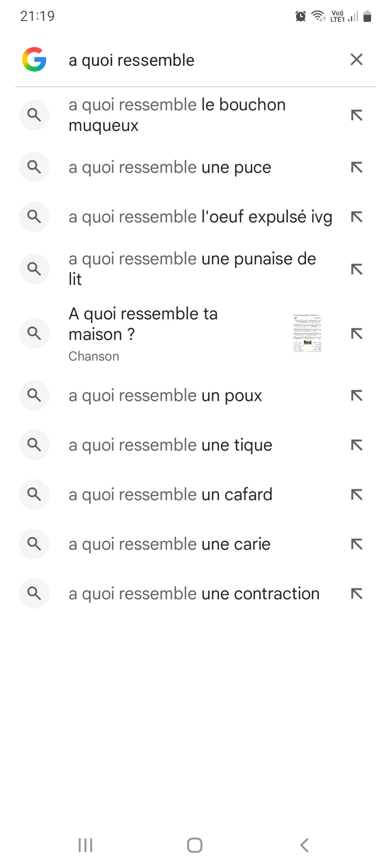Fill query with "un cafard" arrow icon

click(x=356, y=494)
